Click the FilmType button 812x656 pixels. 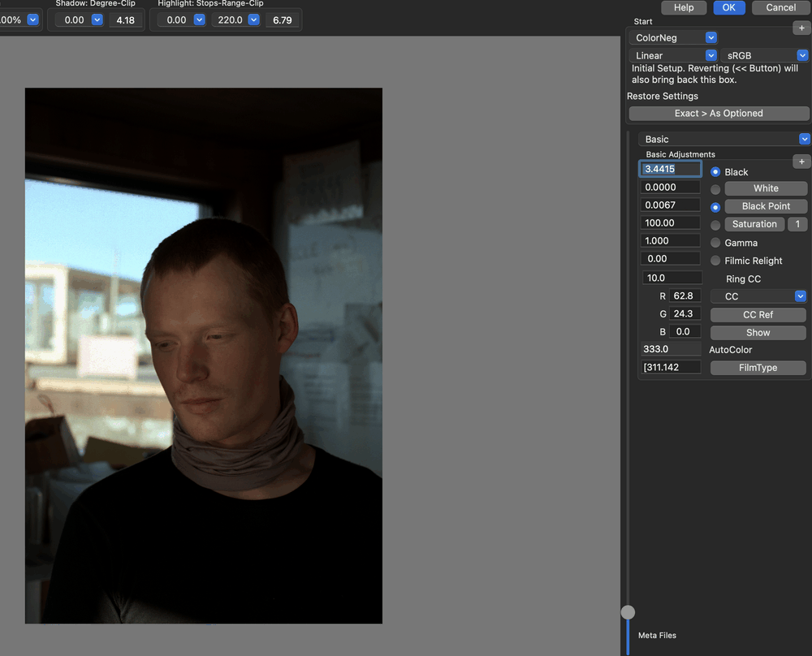point(758,368)
